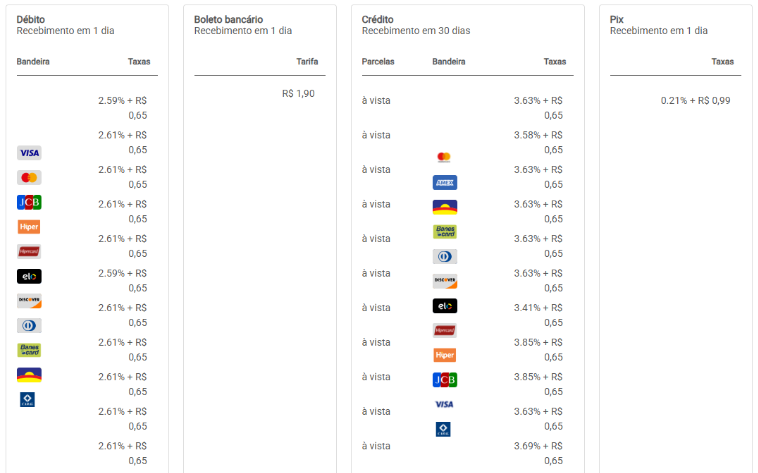Select the Cabal icon in the Débito list

[x=27, y=399]
